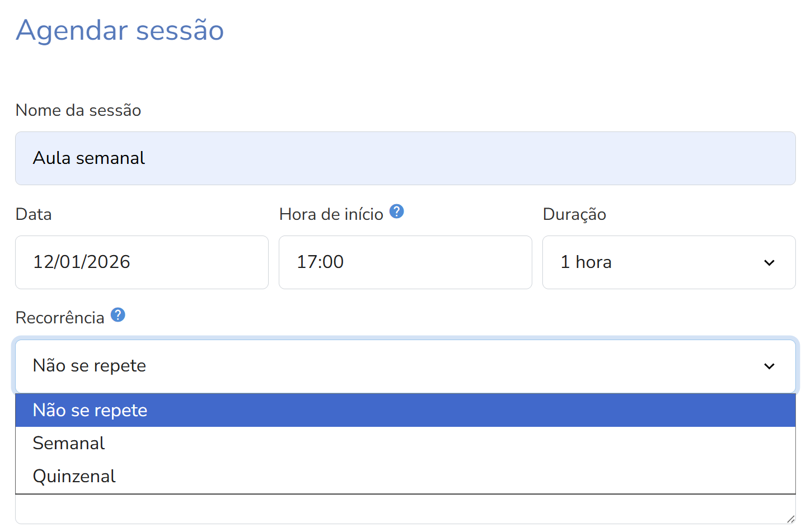Choose 'Semanal' from the recurrence list
This screenshot has width=806, height=532.
tap(69, 443)
